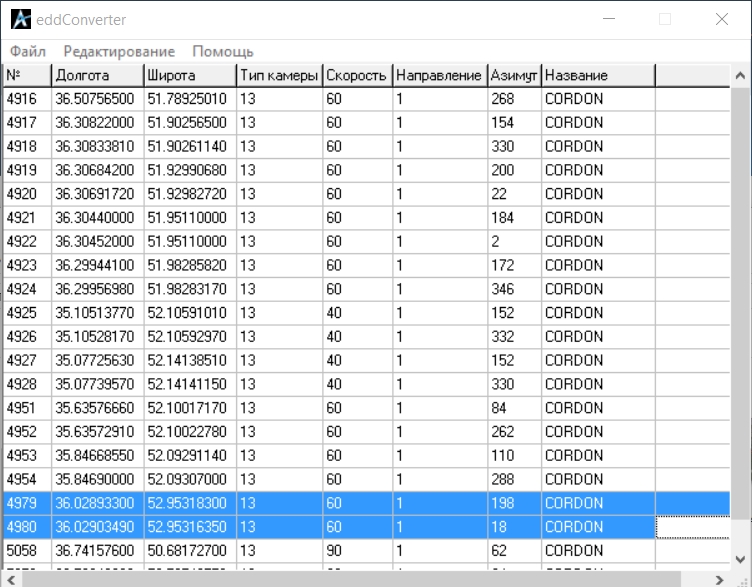Select row number 4916
752x587 pixels.
27,99
